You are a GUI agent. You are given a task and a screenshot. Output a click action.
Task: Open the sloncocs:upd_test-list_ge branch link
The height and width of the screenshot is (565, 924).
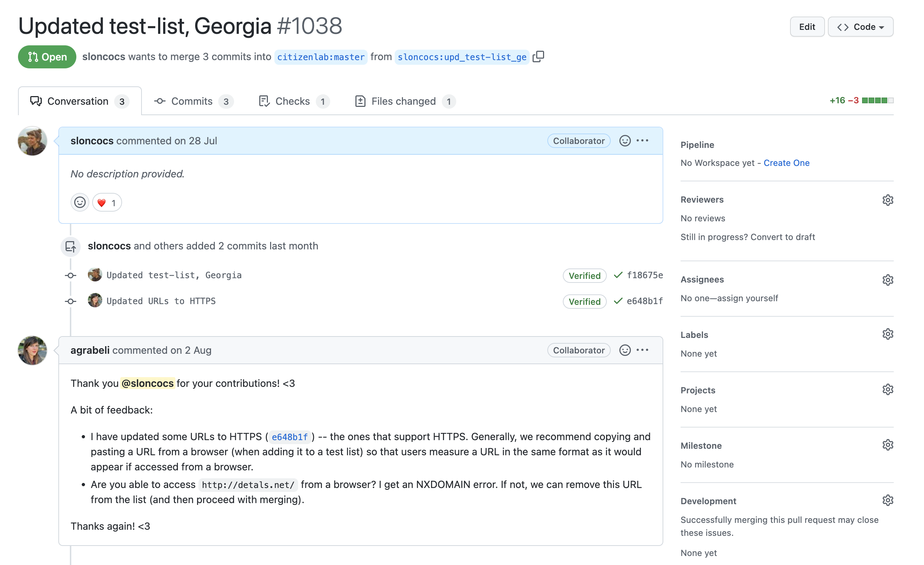click(x=462, y=57)
